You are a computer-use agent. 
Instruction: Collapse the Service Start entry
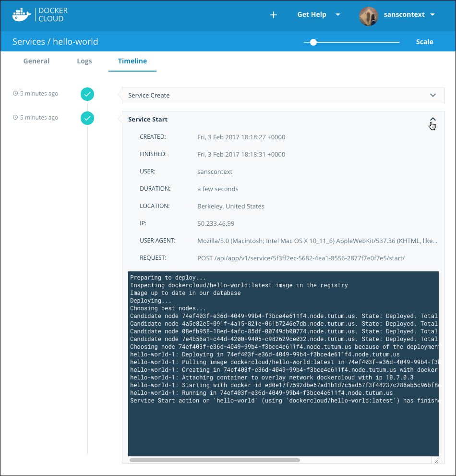pyautogui.click(x=433, y=119)
